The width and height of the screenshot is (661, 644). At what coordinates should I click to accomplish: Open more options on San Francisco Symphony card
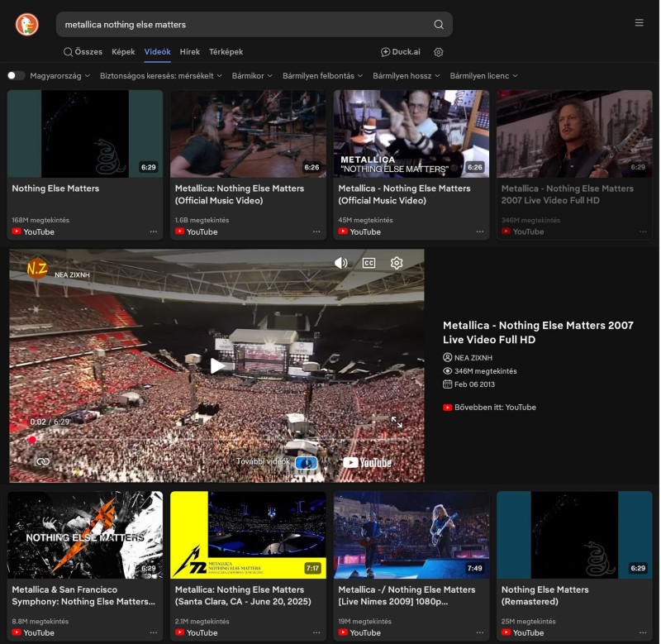154,632
